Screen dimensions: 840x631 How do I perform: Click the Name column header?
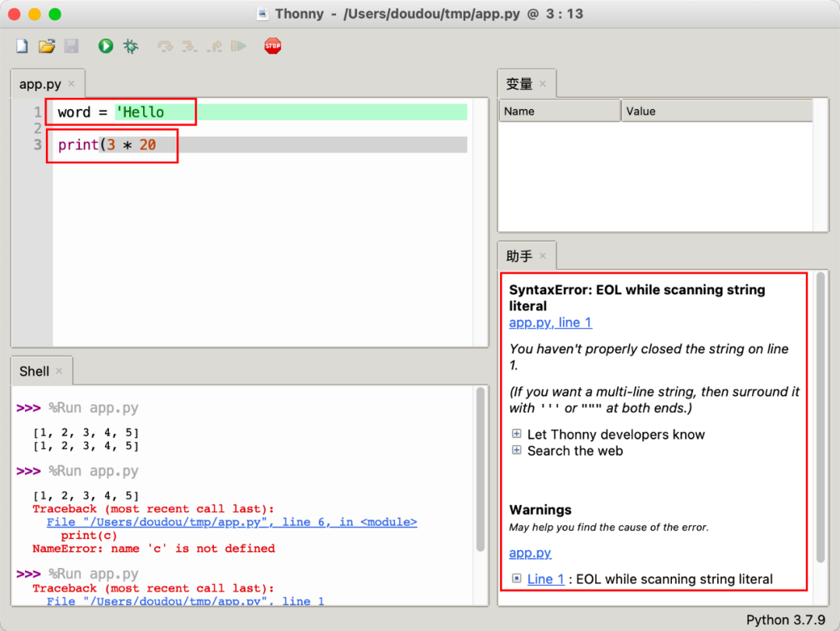pos(558,111)
